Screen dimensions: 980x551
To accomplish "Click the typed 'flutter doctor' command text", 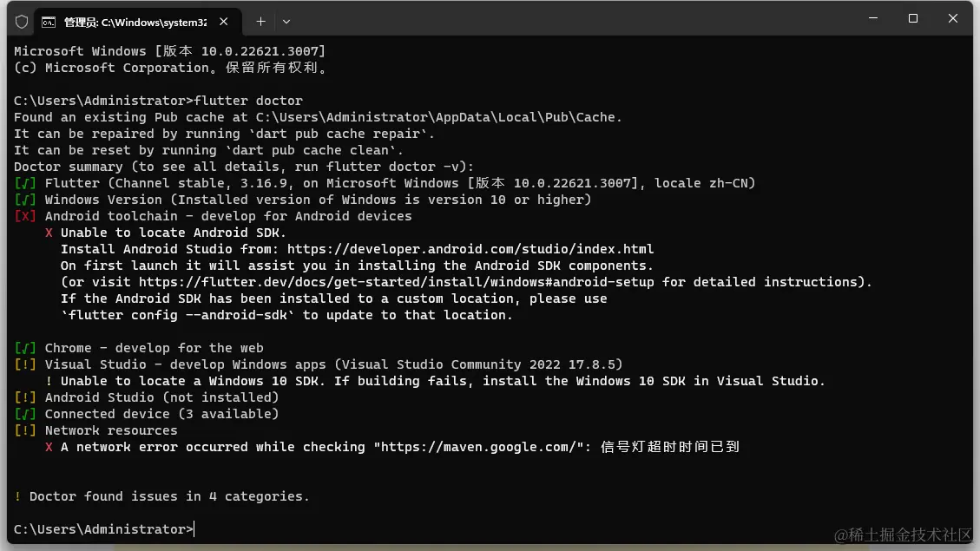I will tap(249, 101).
